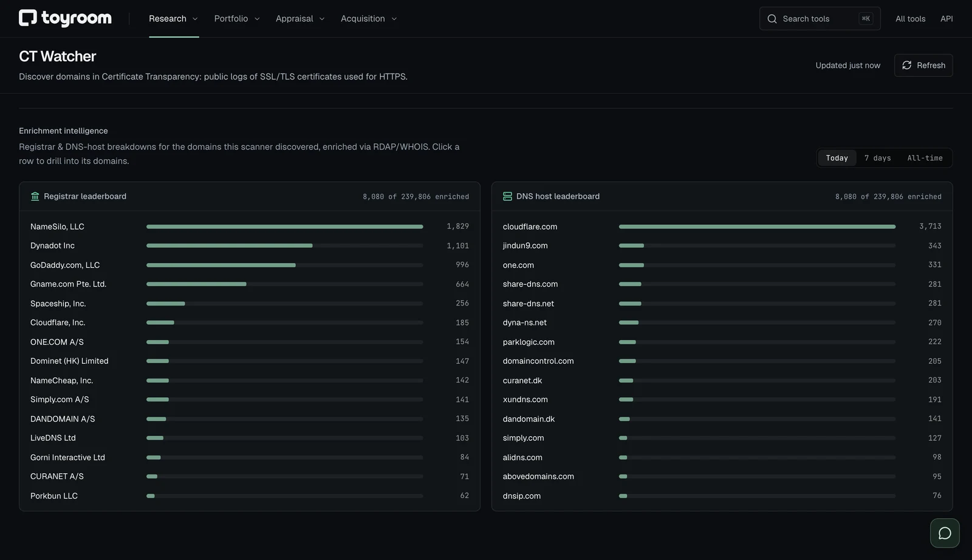This screenshot has width=972, height=560.
Task: Open the dyna-ns.net row
Action: coord(722,323)
